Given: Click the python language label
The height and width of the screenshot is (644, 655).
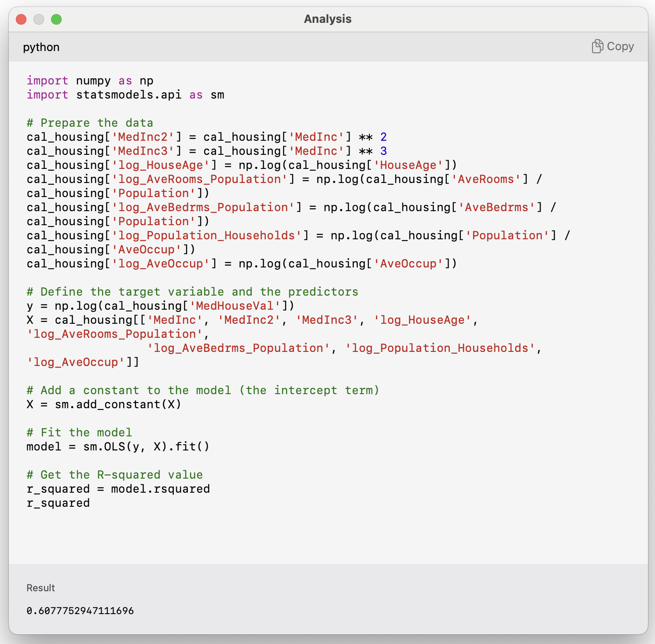Looking at the screenshot, I should 41,47.
